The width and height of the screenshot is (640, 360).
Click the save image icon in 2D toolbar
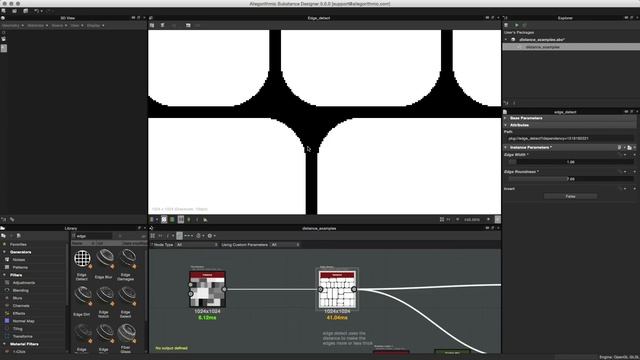[162, 25]
